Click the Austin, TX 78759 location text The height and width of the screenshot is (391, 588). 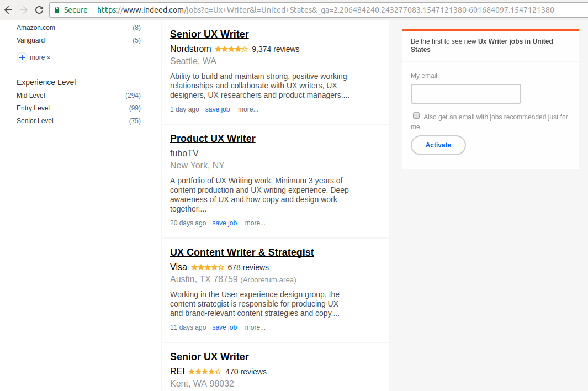click(204, 279)
